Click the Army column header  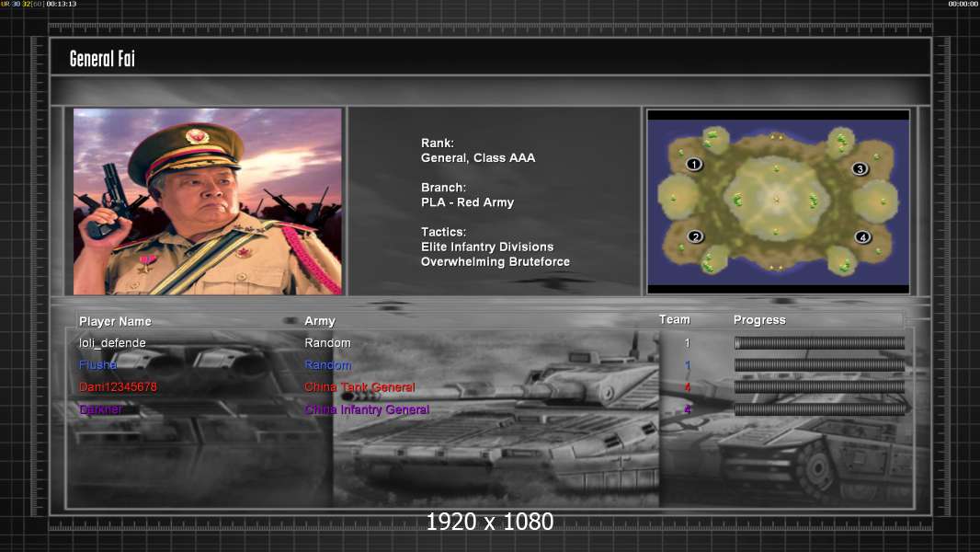coord(320,321)
